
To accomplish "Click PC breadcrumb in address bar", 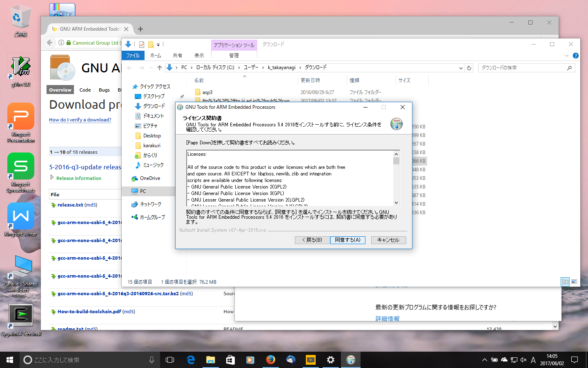I will pos(184,68).
